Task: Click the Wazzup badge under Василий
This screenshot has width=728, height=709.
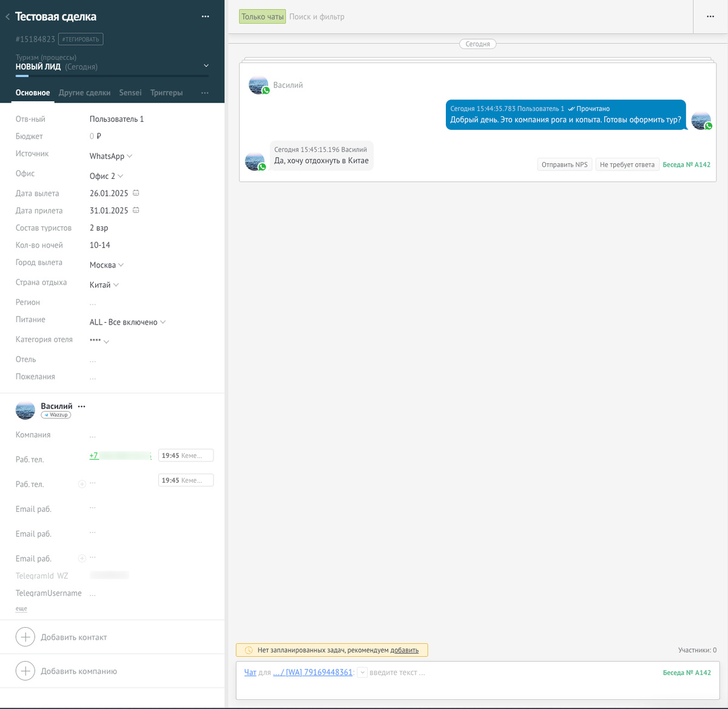Action: [x=56, y=415]
